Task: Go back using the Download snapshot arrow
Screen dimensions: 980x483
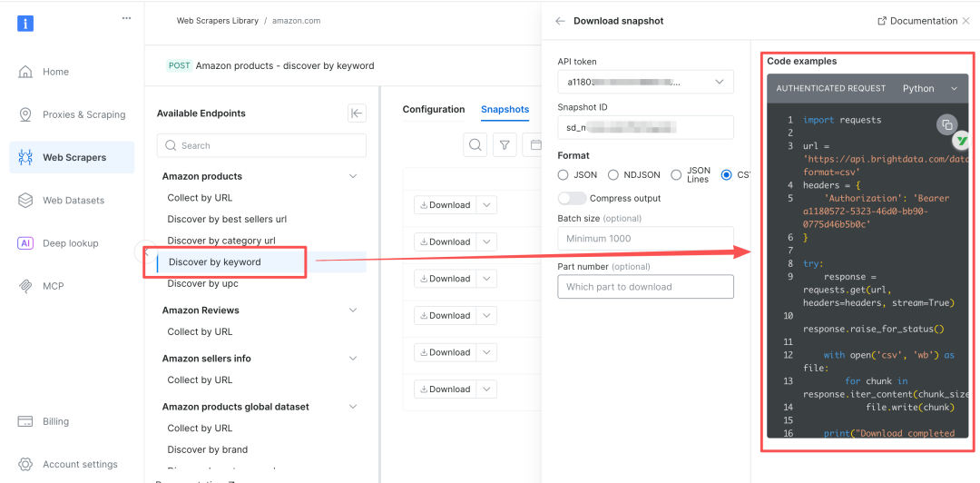Action: pos(560,21)
